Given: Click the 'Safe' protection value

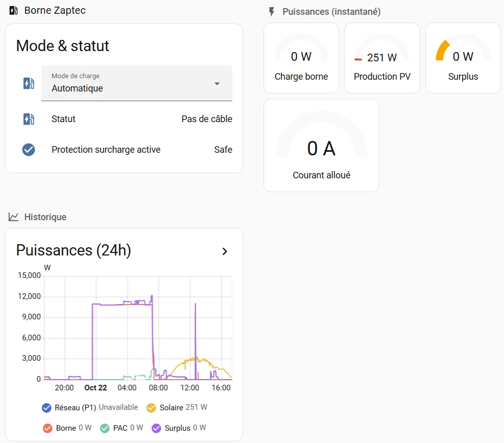Looking at the screenshot, I should tap(223, 150).
